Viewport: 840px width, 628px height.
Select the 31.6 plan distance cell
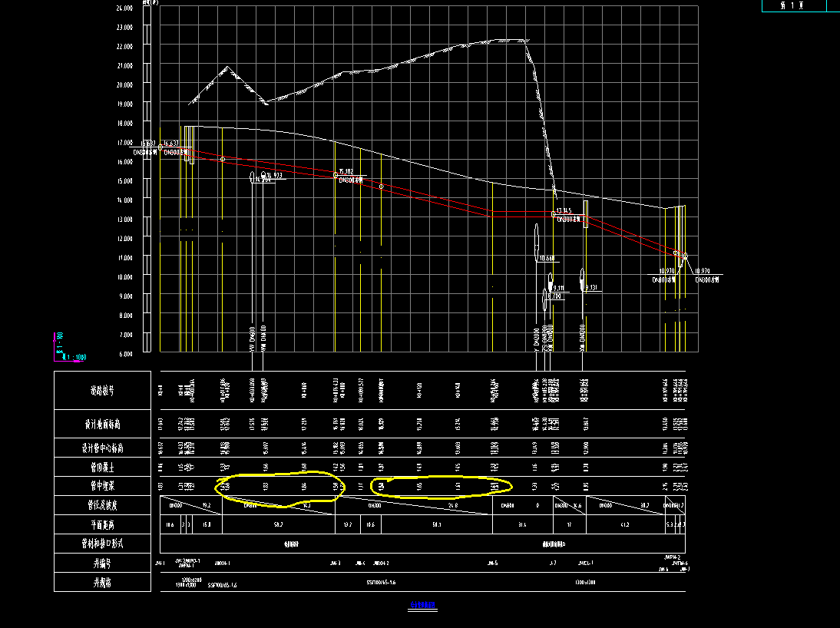coord(522,524)
